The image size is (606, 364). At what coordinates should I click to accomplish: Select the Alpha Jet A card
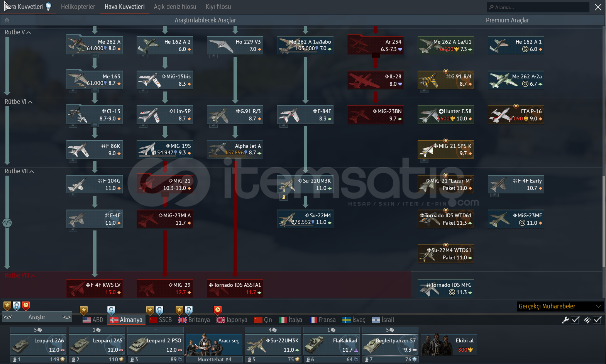(x=235, y=149)
